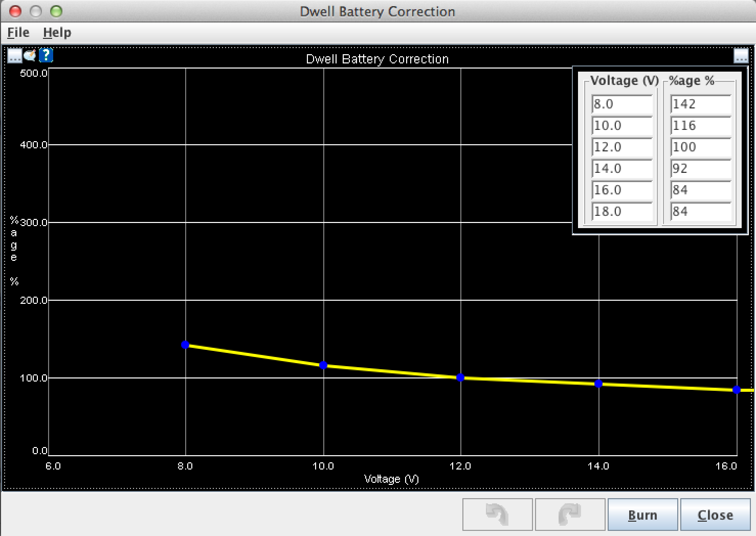Open the Help menu
756x536 pixels.
57,33
